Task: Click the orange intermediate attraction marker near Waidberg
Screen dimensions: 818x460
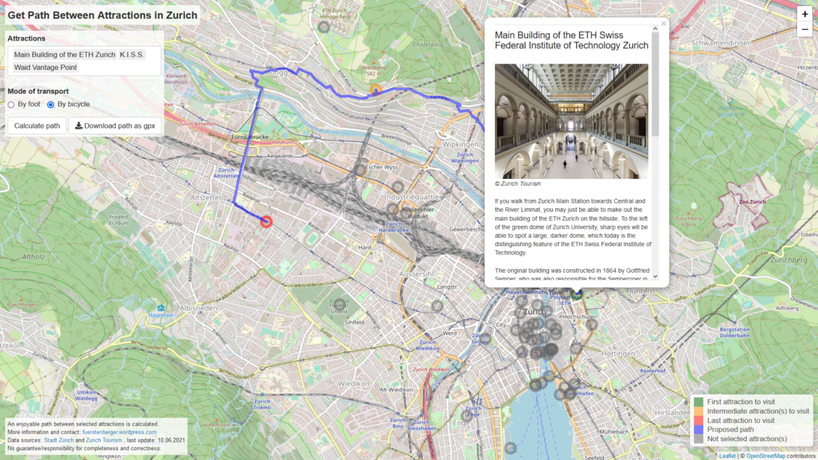Action: point(376,90)
